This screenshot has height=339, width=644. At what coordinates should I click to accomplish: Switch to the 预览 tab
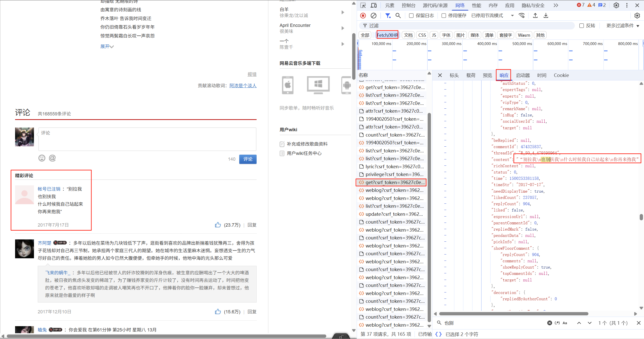click(487, 75)
